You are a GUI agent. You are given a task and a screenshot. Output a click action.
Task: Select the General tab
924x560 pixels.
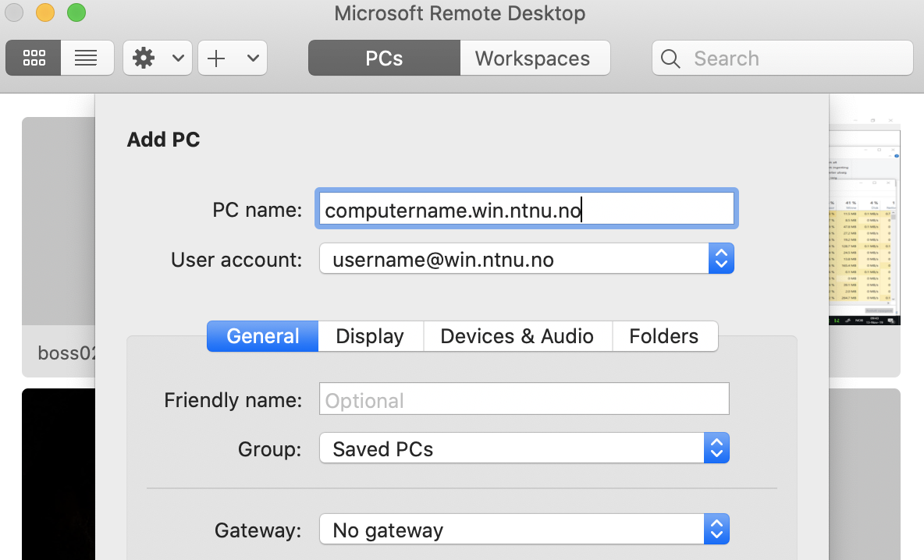[263, 335]
